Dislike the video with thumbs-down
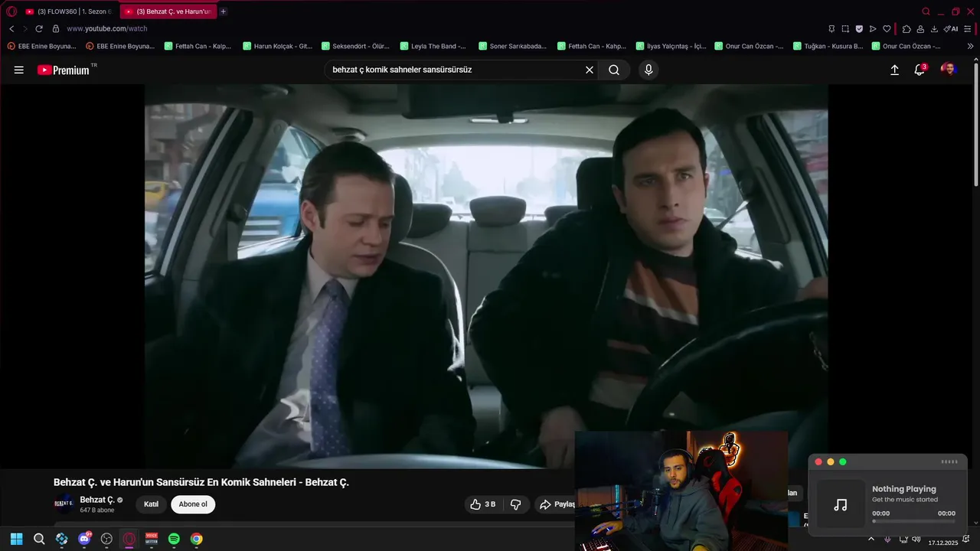 tap(516, 504)
